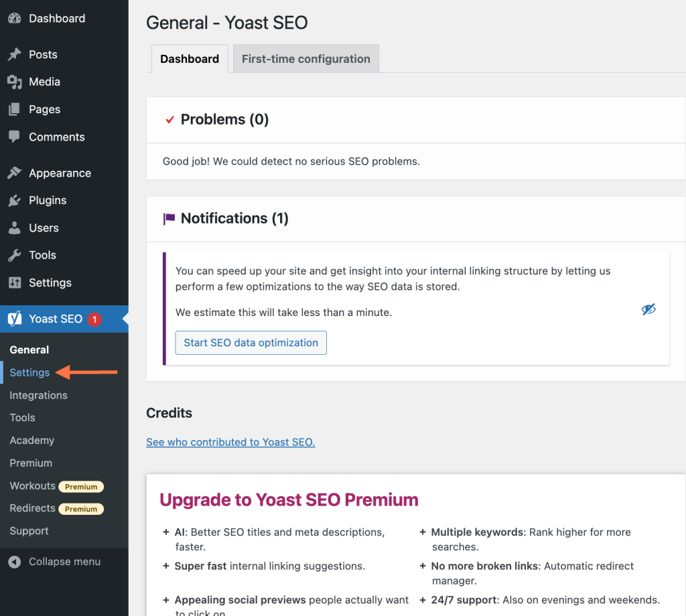Screen dimensions: 686x616
Task: Open Tools in the Yoast submenu
Action: [x=22, y=418]
